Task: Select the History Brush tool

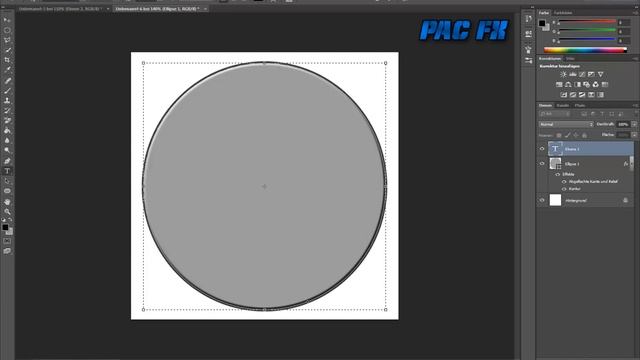Action: (x=7, y=111)
